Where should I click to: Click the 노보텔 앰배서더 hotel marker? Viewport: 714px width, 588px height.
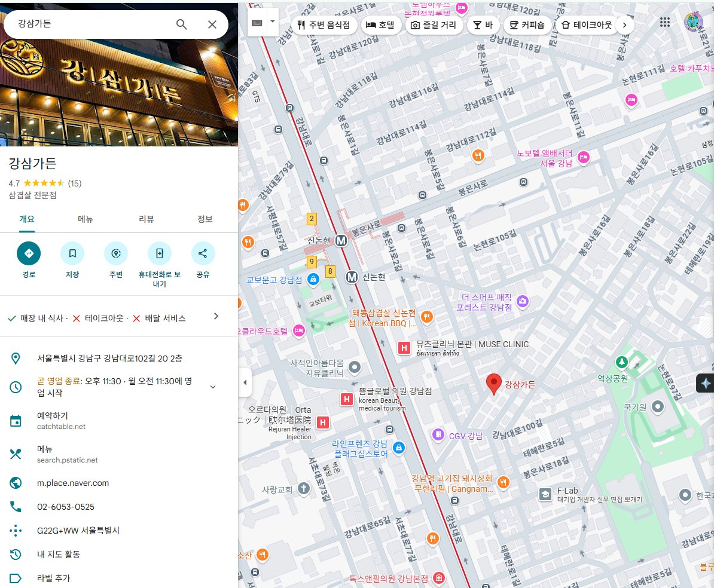[583, 158]
